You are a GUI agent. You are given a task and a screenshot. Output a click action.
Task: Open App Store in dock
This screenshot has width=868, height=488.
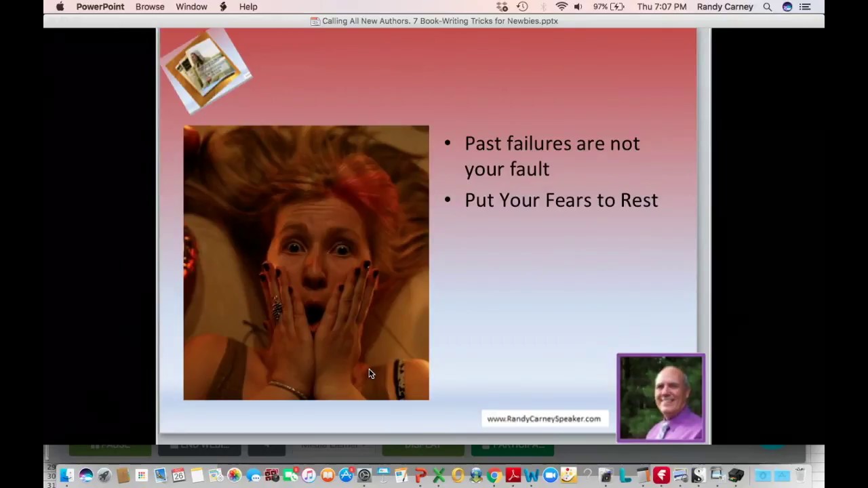[x=346, y=475]
